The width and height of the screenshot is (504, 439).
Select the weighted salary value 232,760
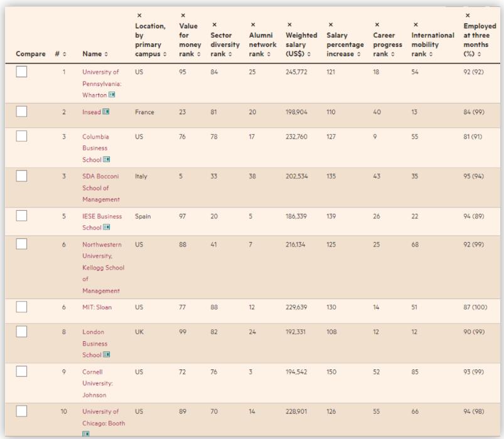296,137
